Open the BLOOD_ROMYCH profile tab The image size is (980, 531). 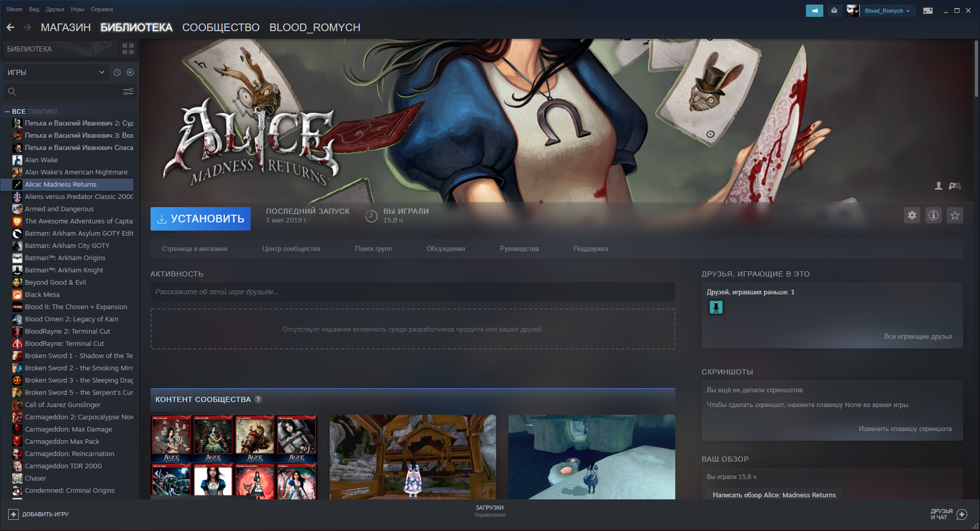point(315,28)
